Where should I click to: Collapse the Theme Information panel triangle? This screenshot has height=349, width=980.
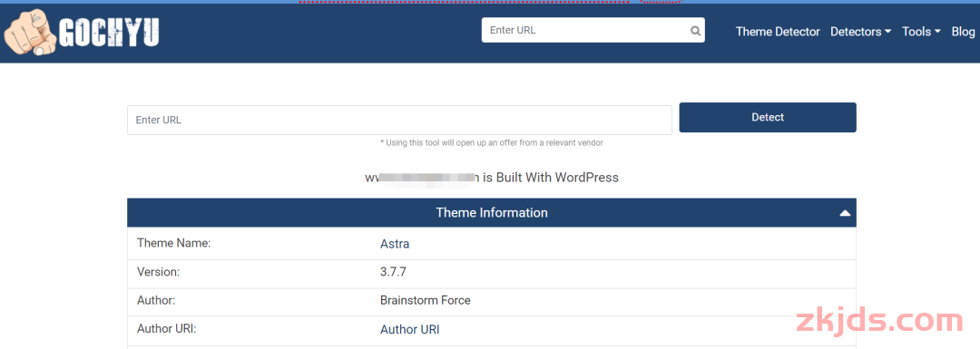pyautogui.click(x=845, y=213)
